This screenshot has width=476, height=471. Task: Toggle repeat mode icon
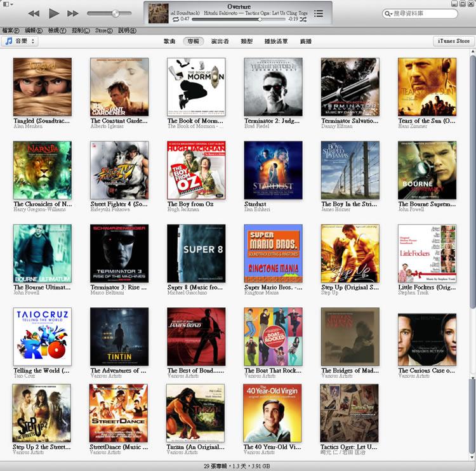coord(176,19)
